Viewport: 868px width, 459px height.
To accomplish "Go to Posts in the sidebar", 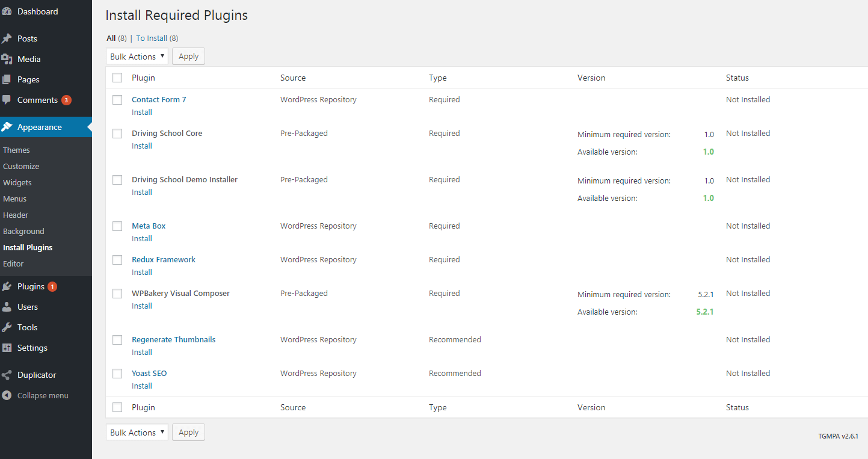I will click(27, 39).
